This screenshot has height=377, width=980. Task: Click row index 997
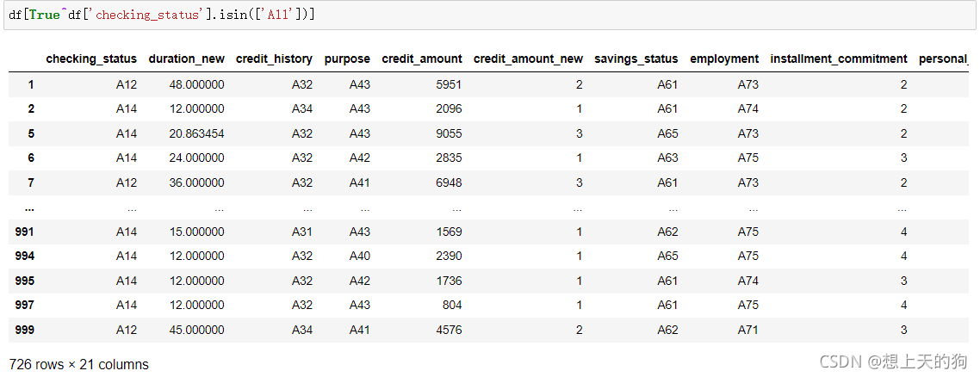pyautogui.click(x=24, y=306)
